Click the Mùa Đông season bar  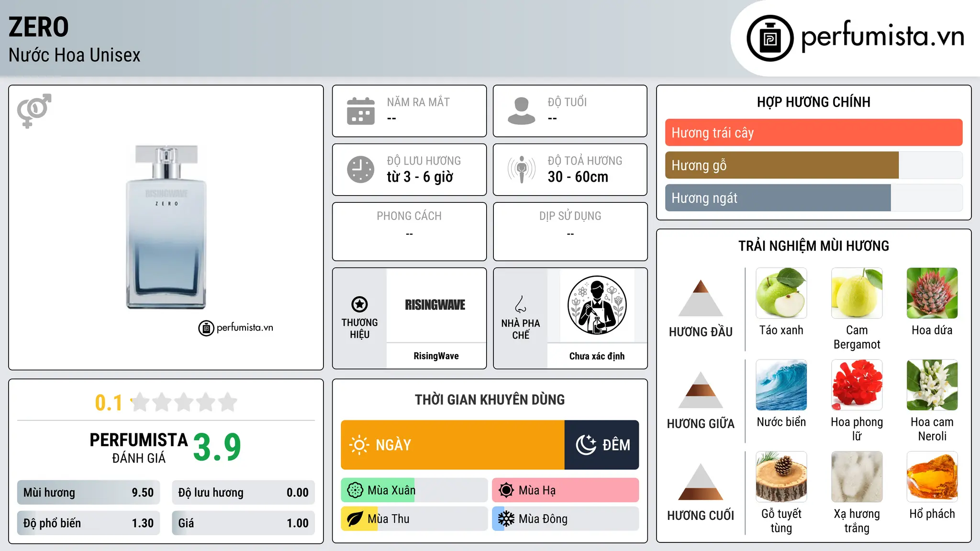tap(565, 519)
